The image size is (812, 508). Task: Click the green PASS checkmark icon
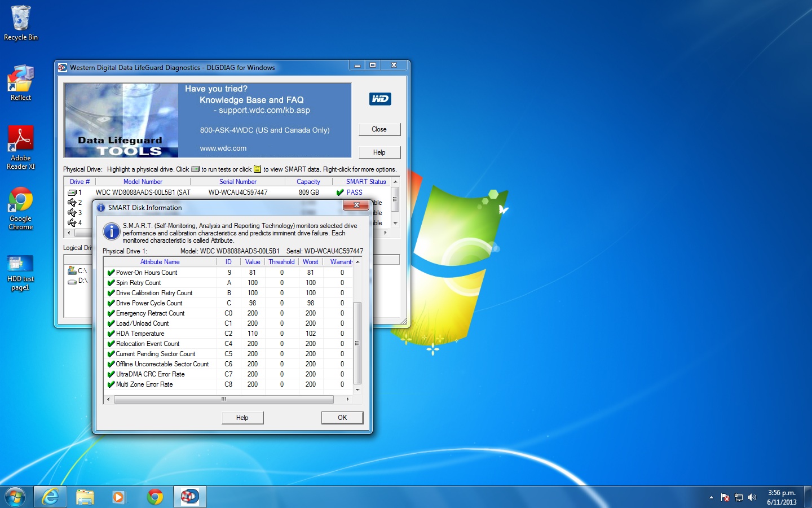coord(340,192)
